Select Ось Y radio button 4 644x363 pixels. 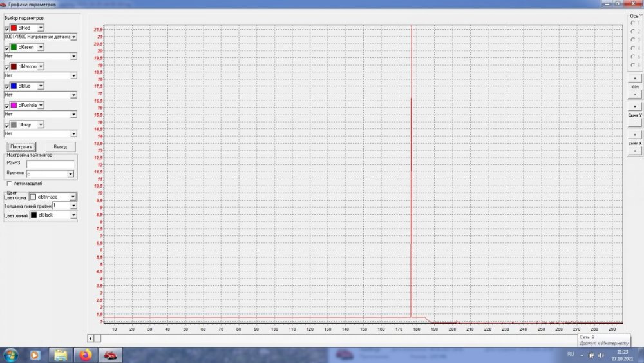coord(633,48)
